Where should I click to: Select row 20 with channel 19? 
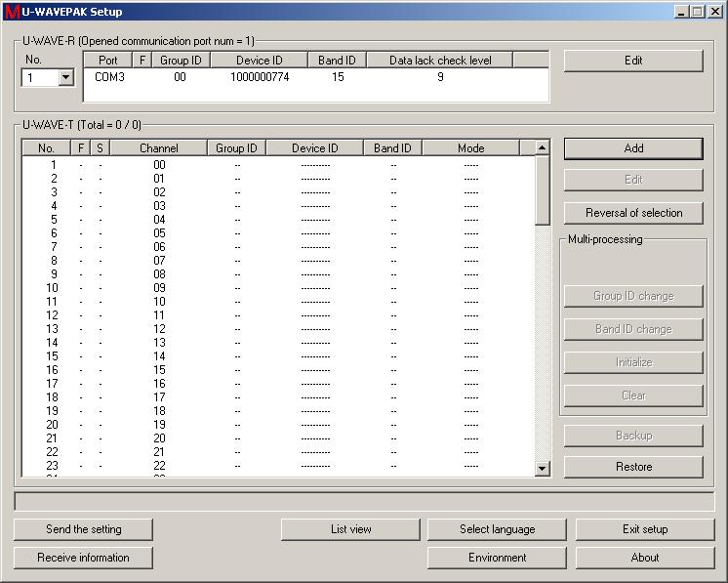coord(278,425)
